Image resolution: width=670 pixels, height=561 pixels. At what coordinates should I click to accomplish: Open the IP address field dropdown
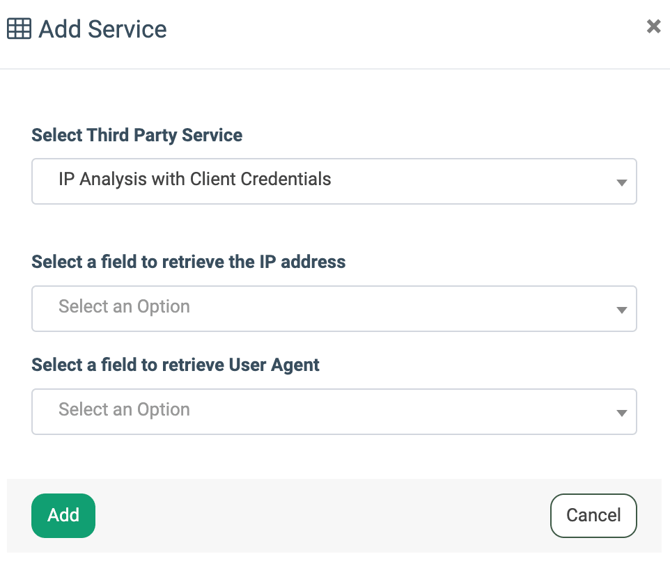(x=334, y=308)
